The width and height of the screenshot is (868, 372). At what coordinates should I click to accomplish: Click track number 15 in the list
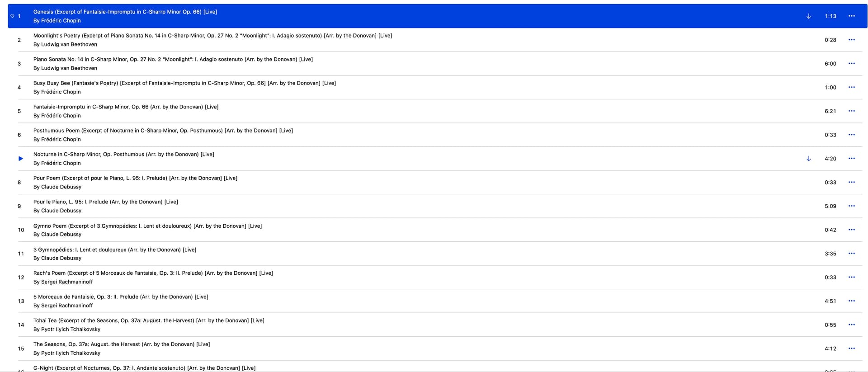21,348
